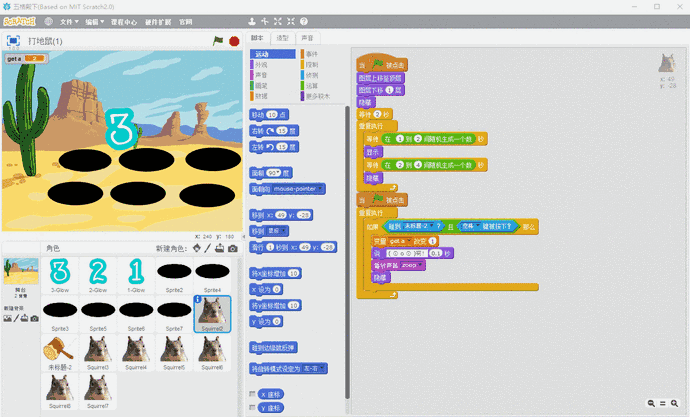Image resolution: width=690 pixels, height=417 pixels.
Task: Click the 课程中心 link in the menu bar
Action: tap(124, 20)
